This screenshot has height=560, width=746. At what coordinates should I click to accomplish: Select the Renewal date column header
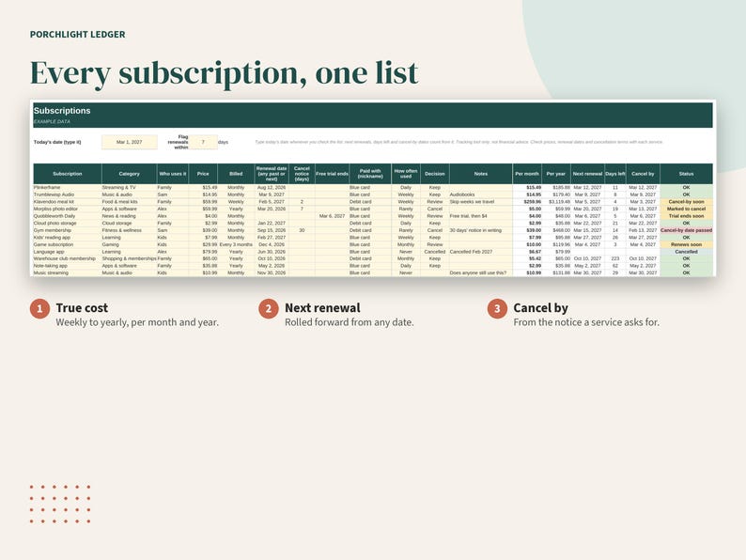coord(272,174)
